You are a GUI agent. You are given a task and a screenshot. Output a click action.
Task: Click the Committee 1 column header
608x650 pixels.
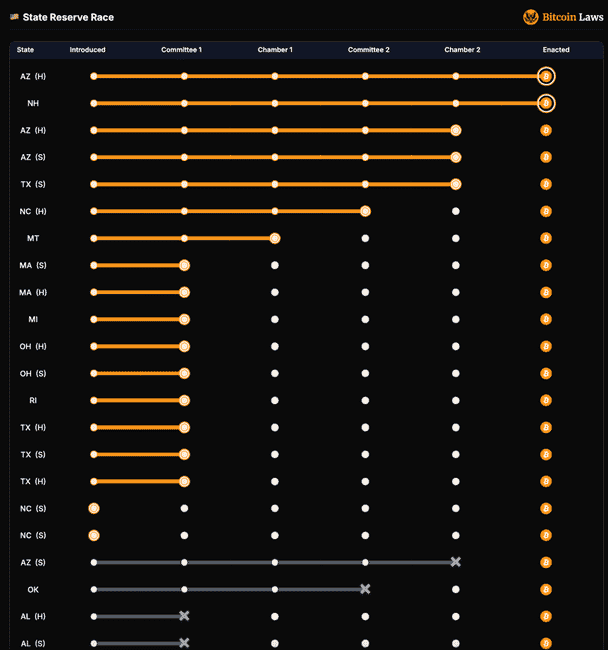[181, 50]
